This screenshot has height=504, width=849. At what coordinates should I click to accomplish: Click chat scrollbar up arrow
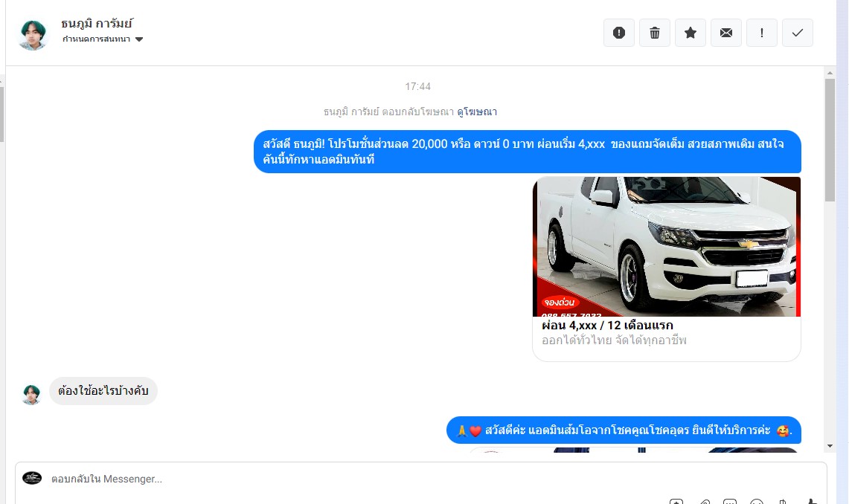(830, 72)
